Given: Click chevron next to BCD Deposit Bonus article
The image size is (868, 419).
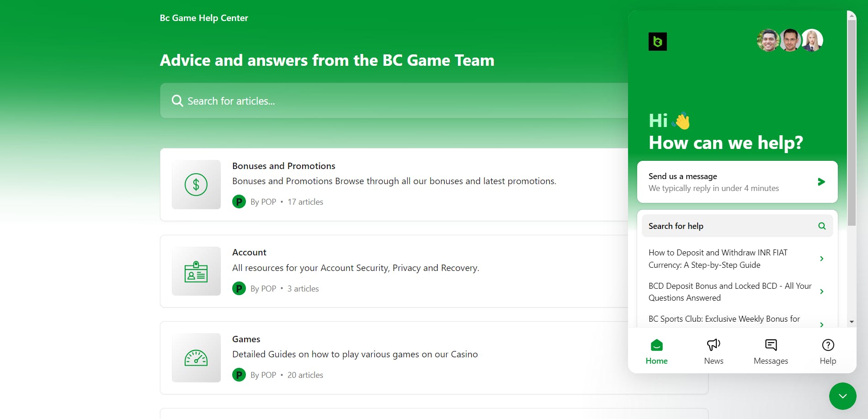Looking at the screenshot, I should [x=822, y=292].
